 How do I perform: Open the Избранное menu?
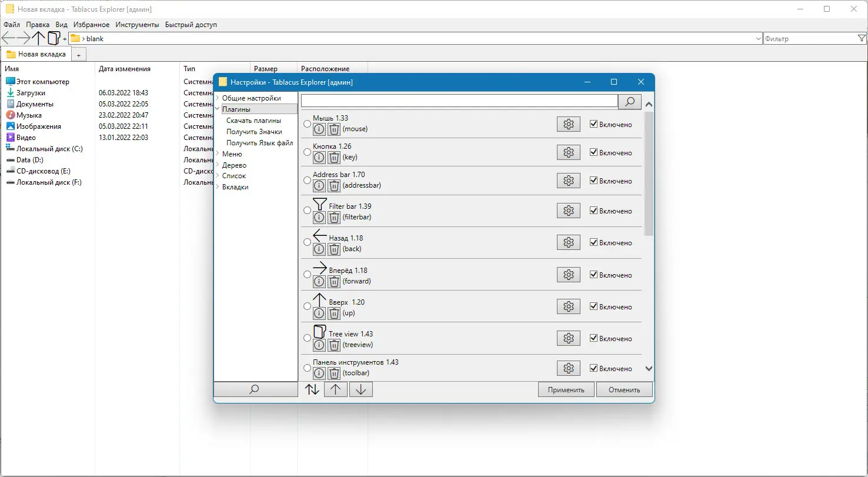pyautogui.click(x=91, y=25)
